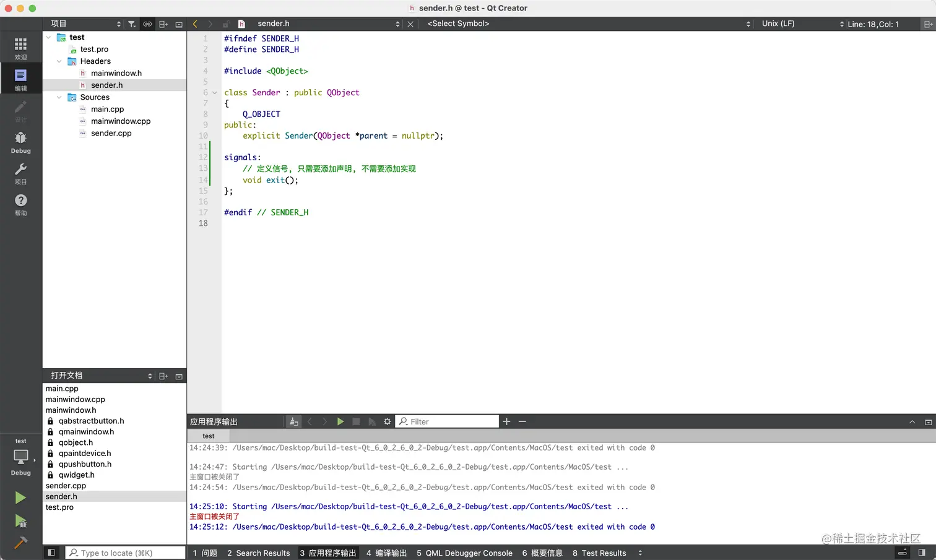Open main.cpp in Sources folder
This screenshot has height=560, width=936.
107,109
